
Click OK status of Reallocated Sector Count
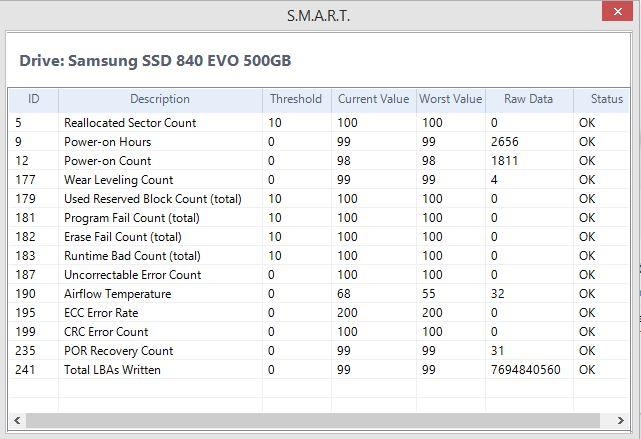(587, 123)
